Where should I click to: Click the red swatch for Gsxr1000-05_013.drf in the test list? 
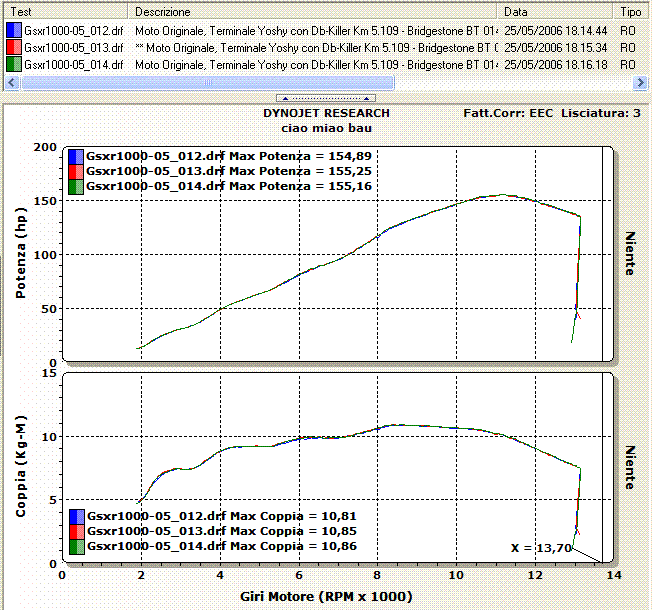pos(13,47)
